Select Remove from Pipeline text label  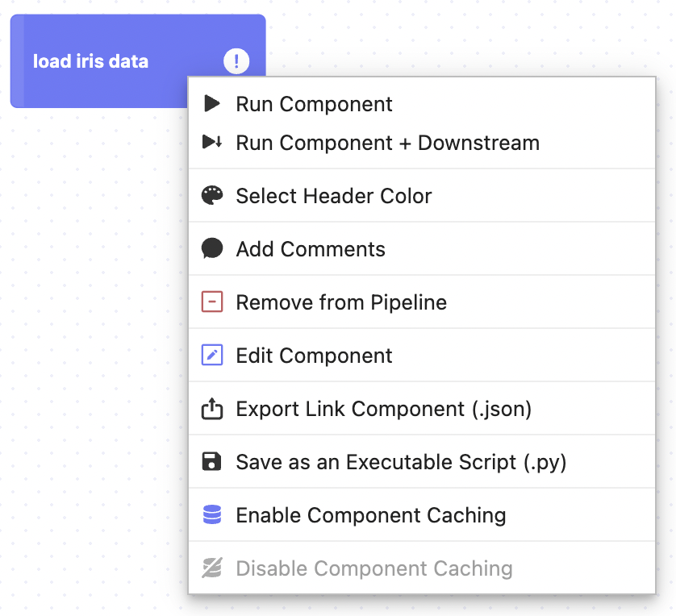(340, 302)
